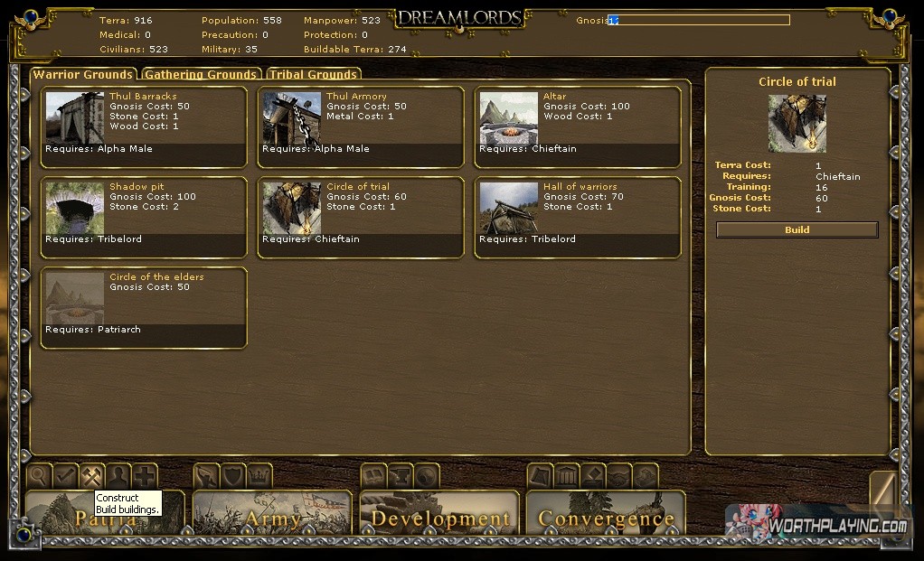Open Construct with the crossed hammers icon
The image size is (924, 561).
[92, 475]
